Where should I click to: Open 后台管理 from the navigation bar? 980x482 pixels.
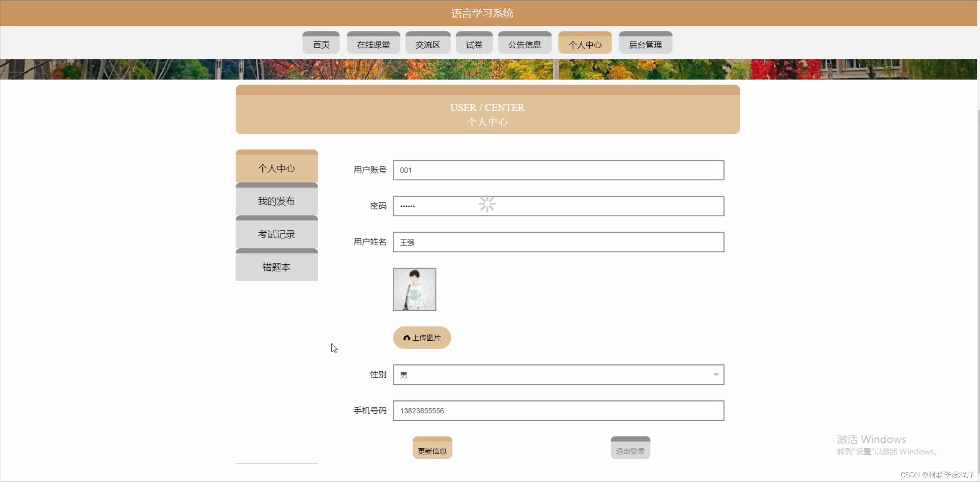pyautogui.click(x=646, y=43)
